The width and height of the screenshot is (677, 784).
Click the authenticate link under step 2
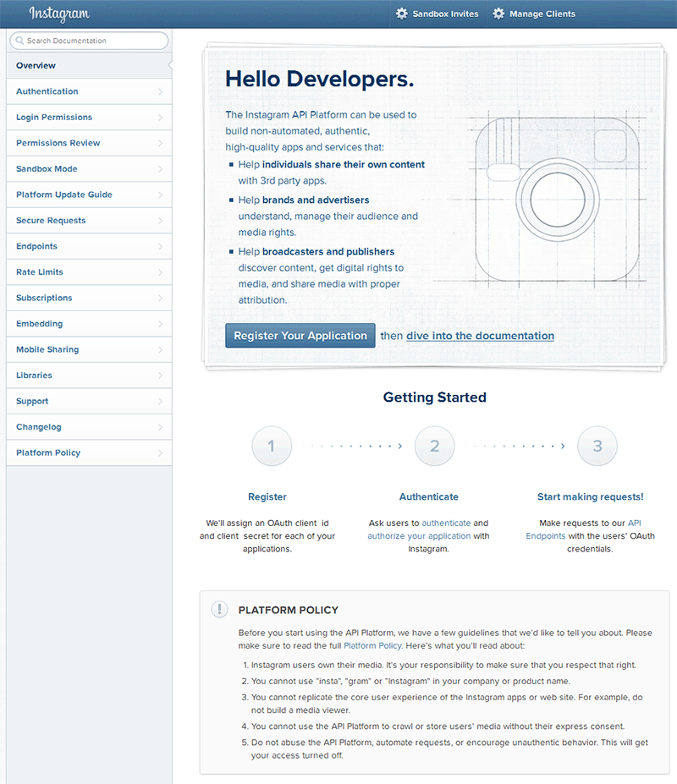[446, 523]
